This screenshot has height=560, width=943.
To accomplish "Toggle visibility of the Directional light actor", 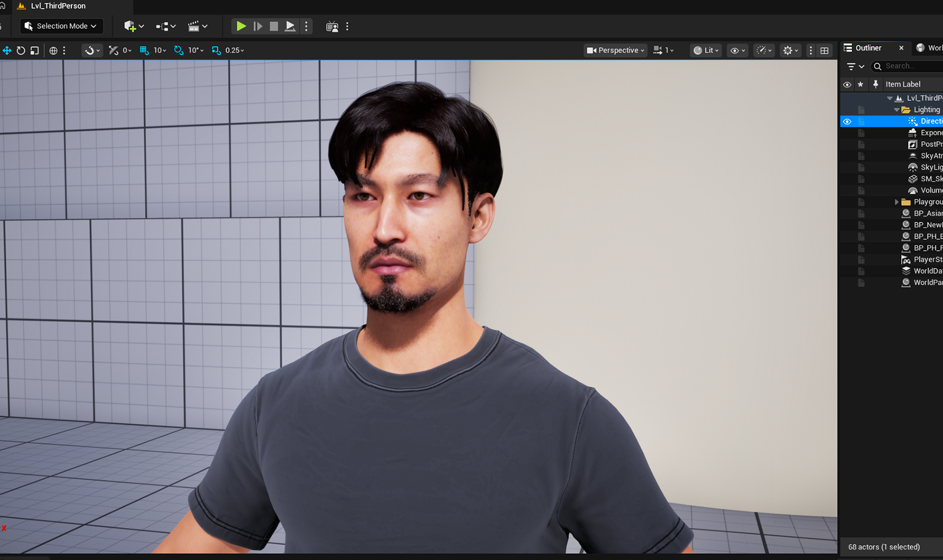I will [847, 121].
